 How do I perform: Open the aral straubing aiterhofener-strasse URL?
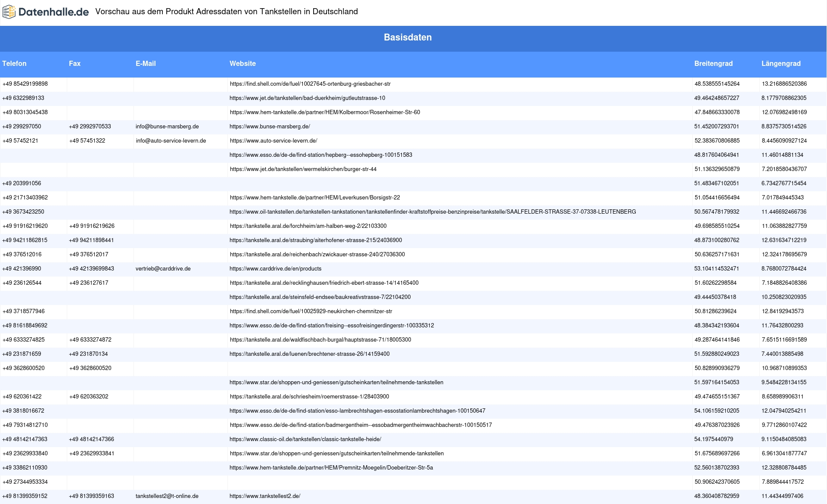point(316,240)
